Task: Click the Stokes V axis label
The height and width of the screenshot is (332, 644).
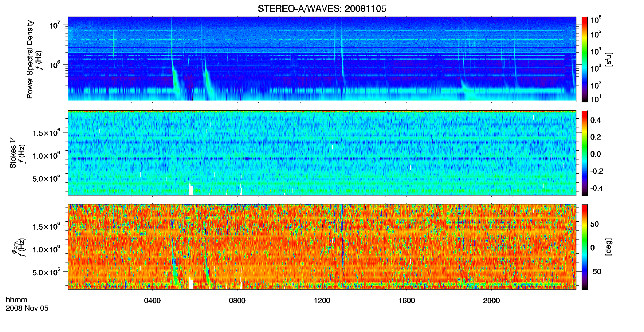Action: tap(13, 153)
